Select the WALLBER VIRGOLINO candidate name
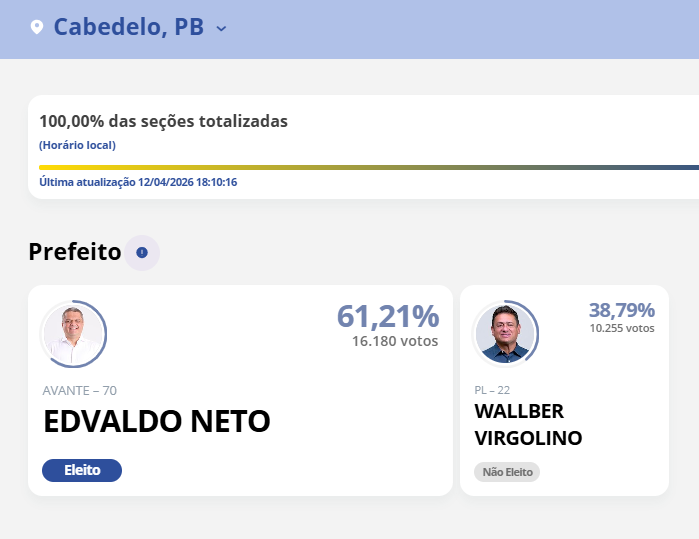The height and width of the screenshot is (539, 699). (x=528, y=425)
